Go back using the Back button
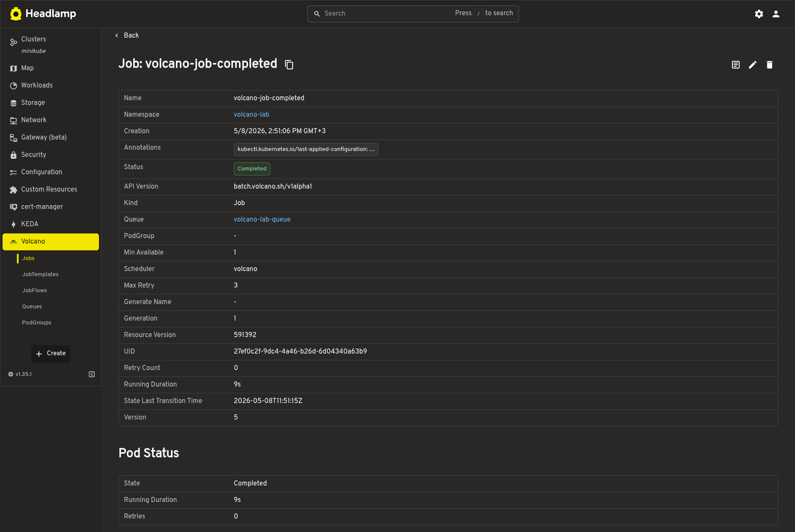This screenshot has width=795, height=532. [x=127, y=36]
